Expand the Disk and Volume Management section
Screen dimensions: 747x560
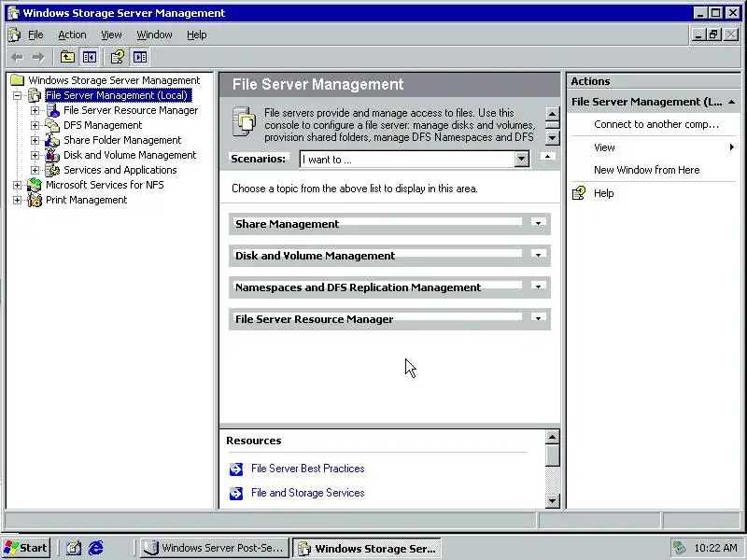click(x=539, y=255)
